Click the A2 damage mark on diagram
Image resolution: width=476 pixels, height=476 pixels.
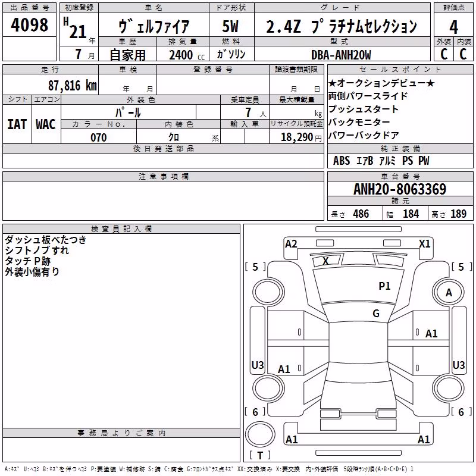point(291,244)
